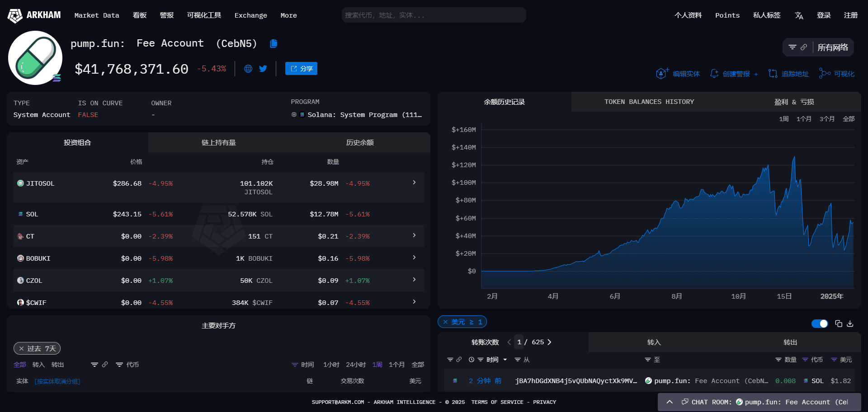Set balance chart range to 1周
868x412 pixels.
click(784, 119)
